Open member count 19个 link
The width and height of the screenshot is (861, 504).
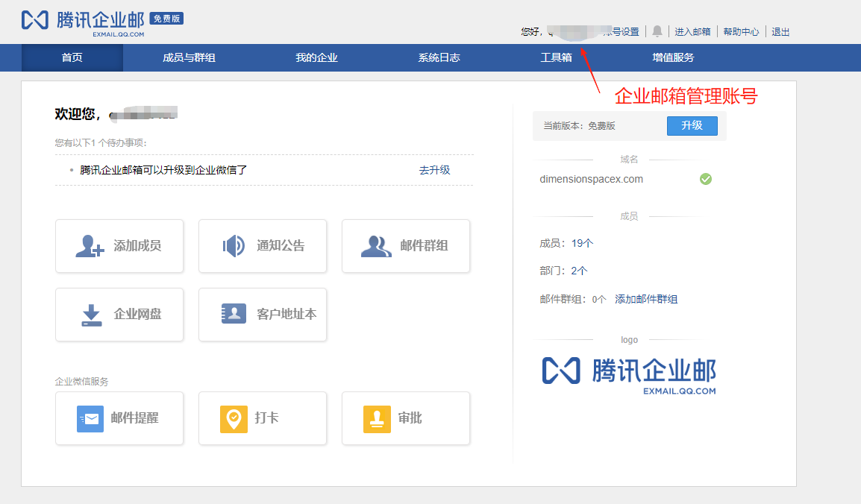pyautogui.click(x=582, y=243)
